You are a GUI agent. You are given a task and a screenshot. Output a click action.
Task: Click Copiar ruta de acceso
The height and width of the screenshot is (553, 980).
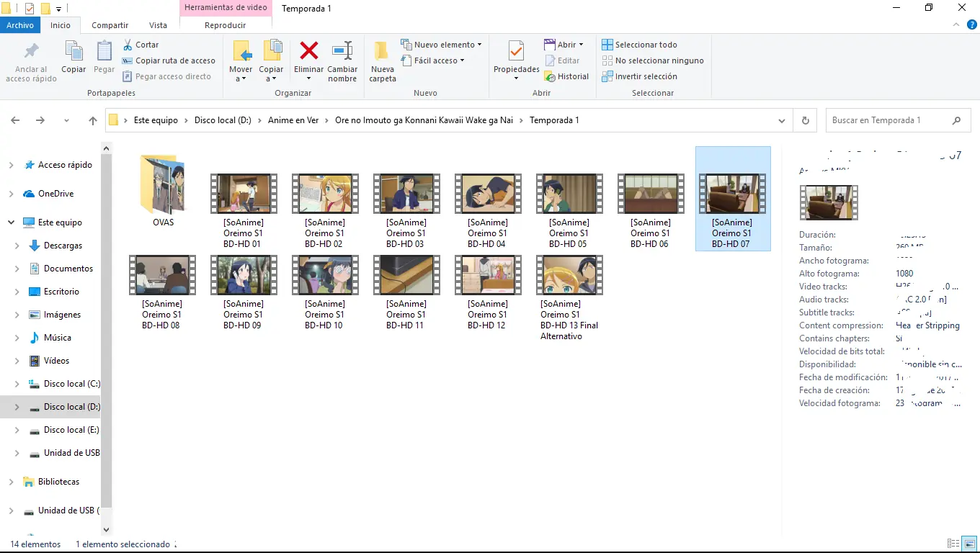click(x=169, y=60)
